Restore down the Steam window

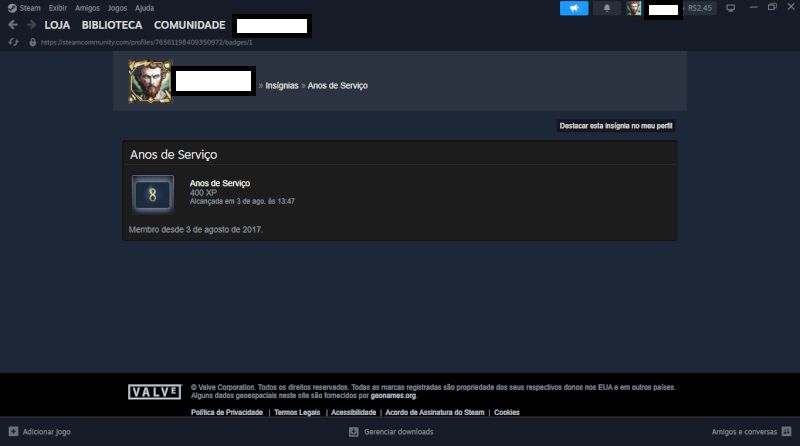tap(772, 7)
